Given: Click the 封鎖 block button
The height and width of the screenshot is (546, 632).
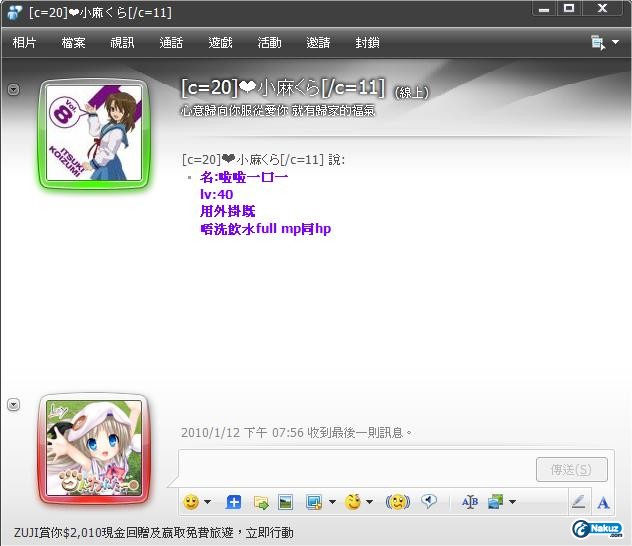Looking at the screenshot, I should (x=367, y=42).
